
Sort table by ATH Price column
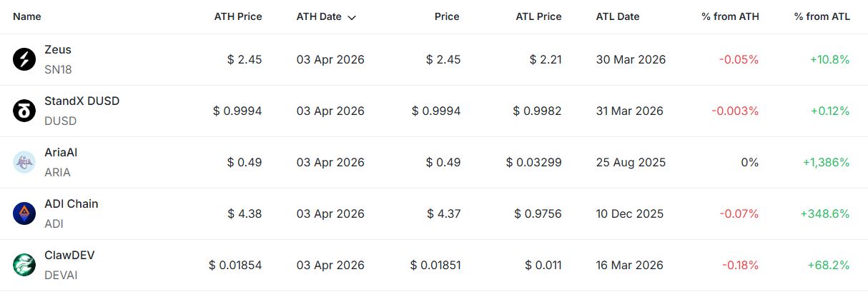point(238,16)
